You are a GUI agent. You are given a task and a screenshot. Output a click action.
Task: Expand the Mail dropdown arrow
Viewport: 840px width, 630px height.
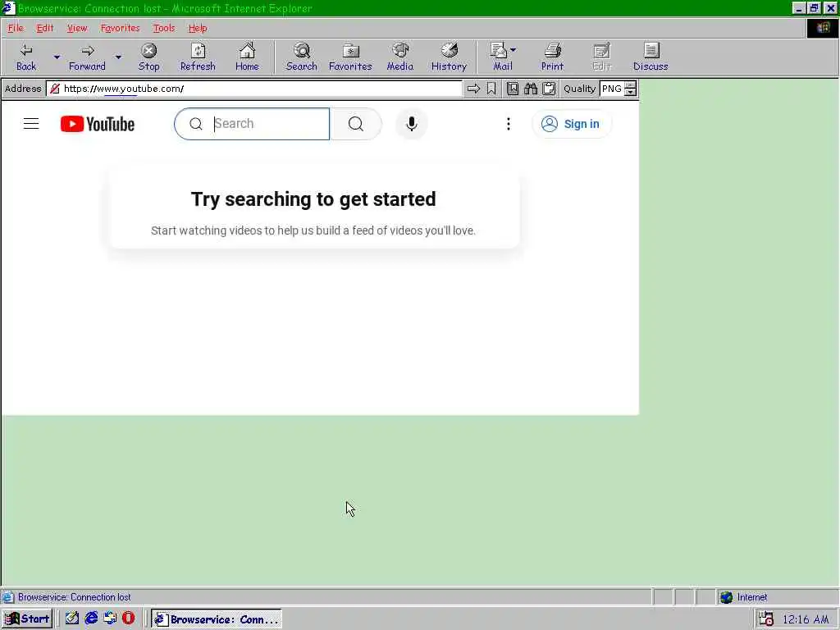point(514,50)
